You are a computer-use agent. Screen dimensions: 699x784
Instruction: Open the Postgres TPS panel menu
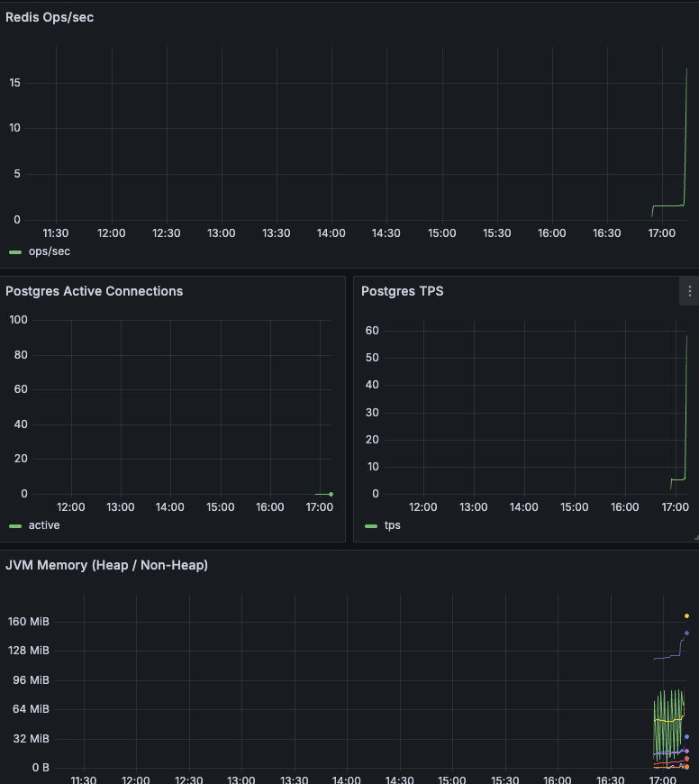click(x=689, y=291)
